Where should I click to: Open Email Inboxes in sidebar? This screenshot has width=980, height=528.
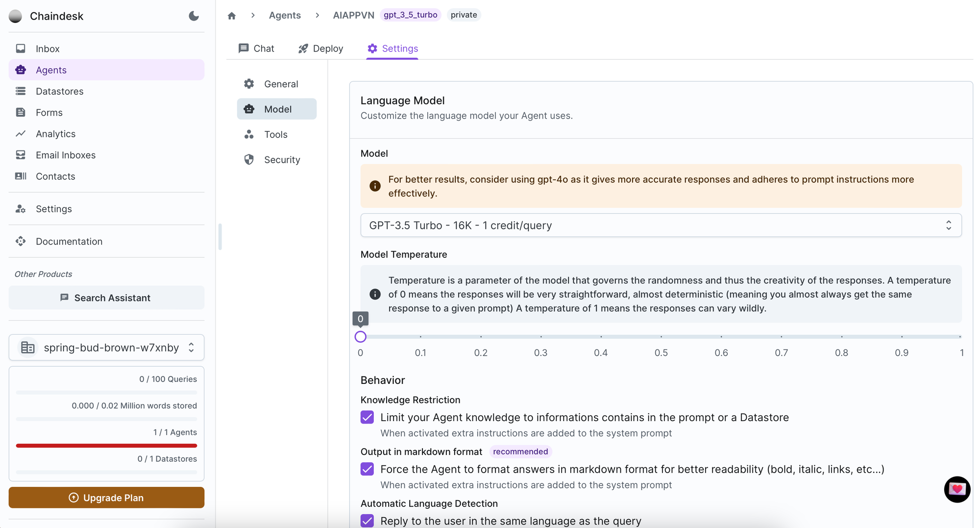(x=106, y=155)
